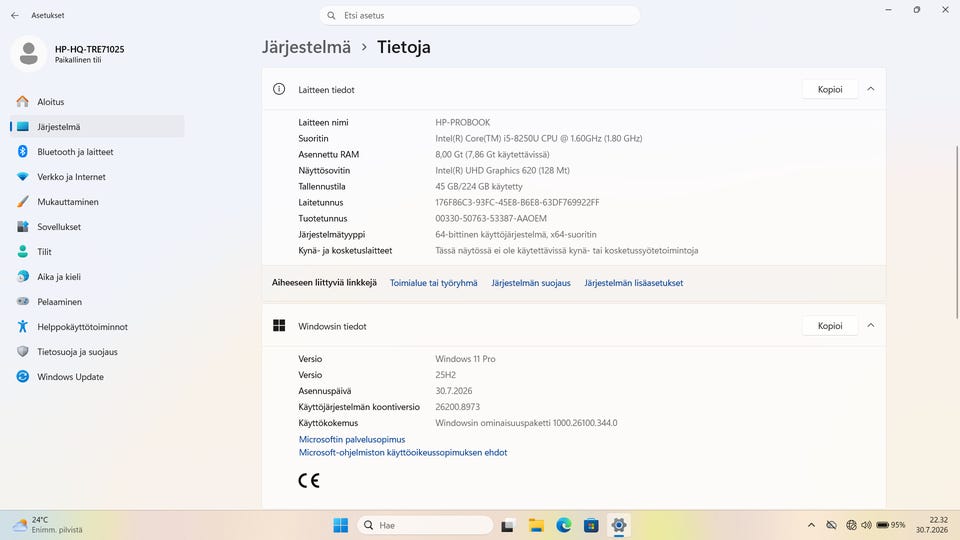960x540 pixels.
Task: Copy Windowsin tiedot with Kopioi button
Action: [830, 326]
